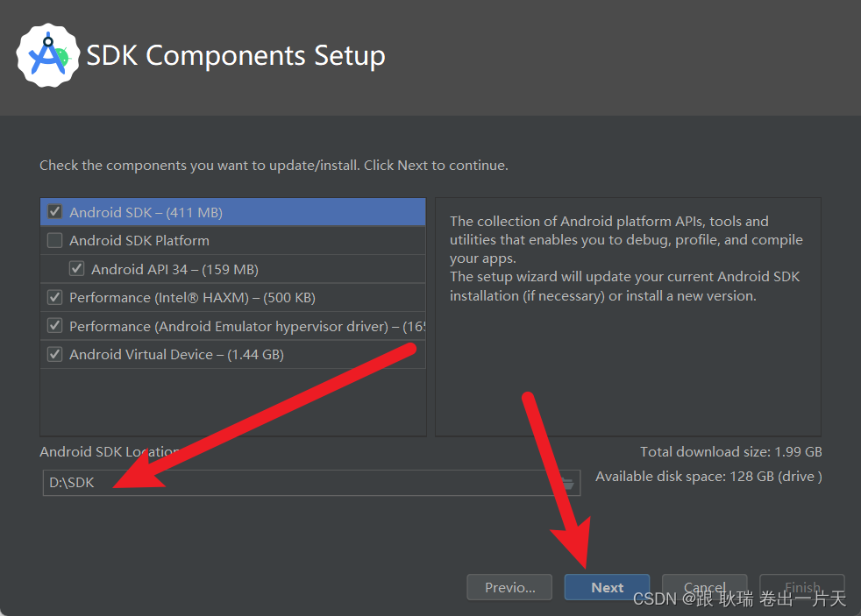
Task: Click the Previous button
Action: (509, 587)
